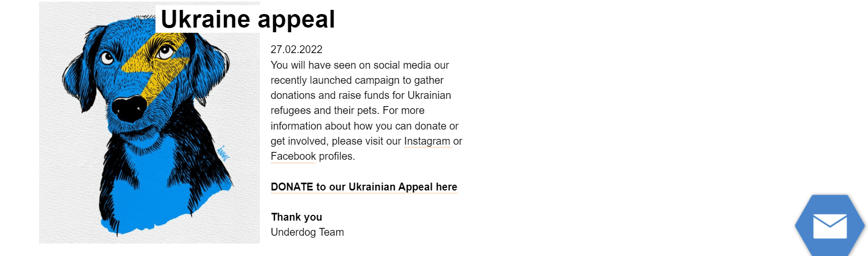Click the artist signature beside the dog
Image resolution: width=868 pixels, height=256 pixels.
[x=223, y=152]
